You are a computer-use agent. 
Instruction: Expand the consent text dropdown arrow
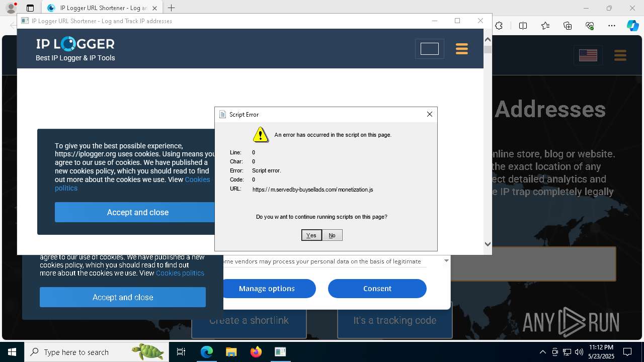coord(446,260)
